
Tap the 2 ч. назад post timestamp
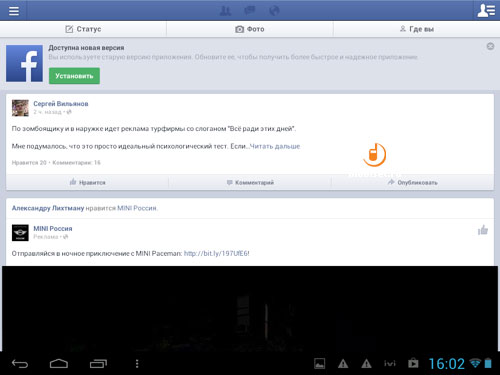pos(47,112)
